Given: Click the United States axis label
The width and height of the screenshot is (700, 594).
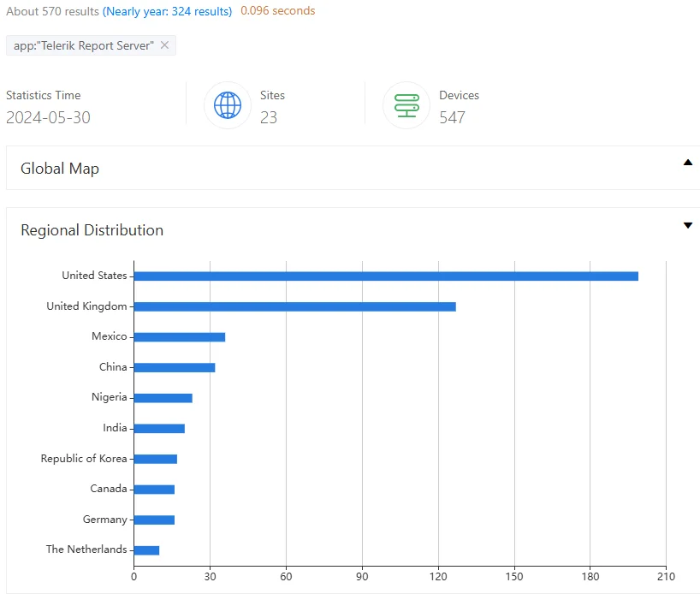Looking at the screenshot, I should pos(94,275).
